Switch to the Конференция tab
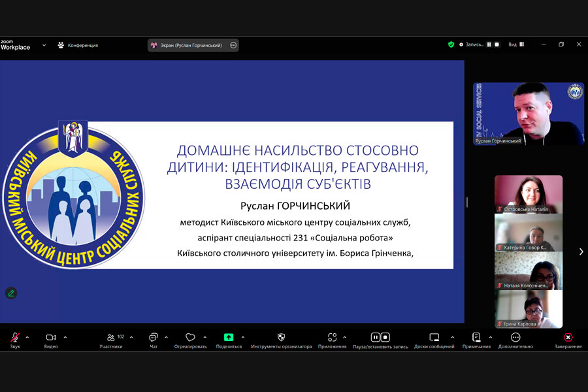588x392 pixels. [78, 45]
